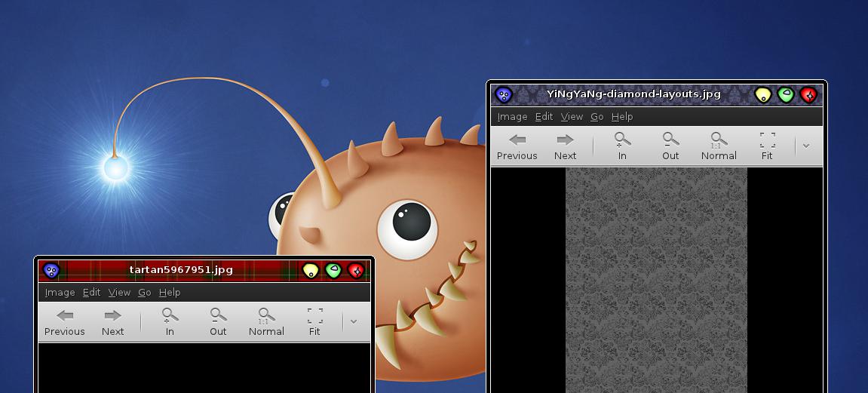Image resolution: width=868 pixels, height=393 pixels.
Task: Open Image menu in tartan window
Action: point(60,292)
